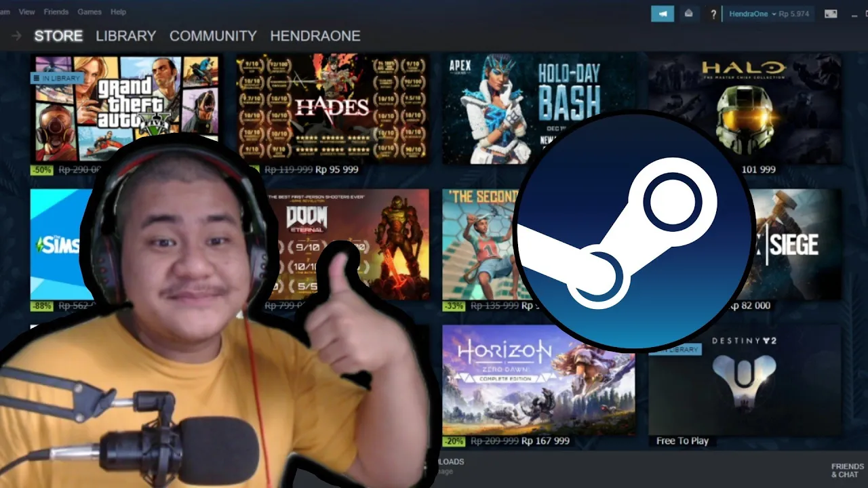Open the inbox envelope icon
Image resolution: width=868 pixels, height=488 pixels.
[689, 14]
